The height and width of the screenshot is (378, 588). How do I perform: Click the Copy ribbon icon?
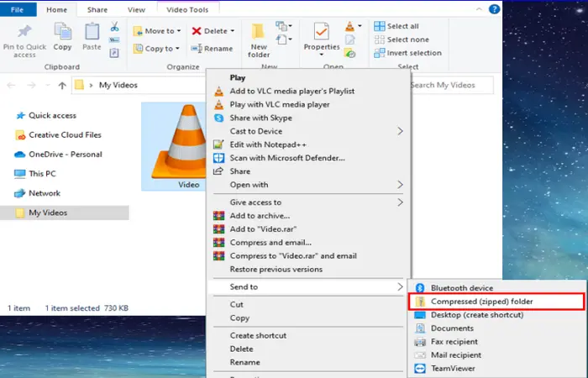[x=63, y=32]
